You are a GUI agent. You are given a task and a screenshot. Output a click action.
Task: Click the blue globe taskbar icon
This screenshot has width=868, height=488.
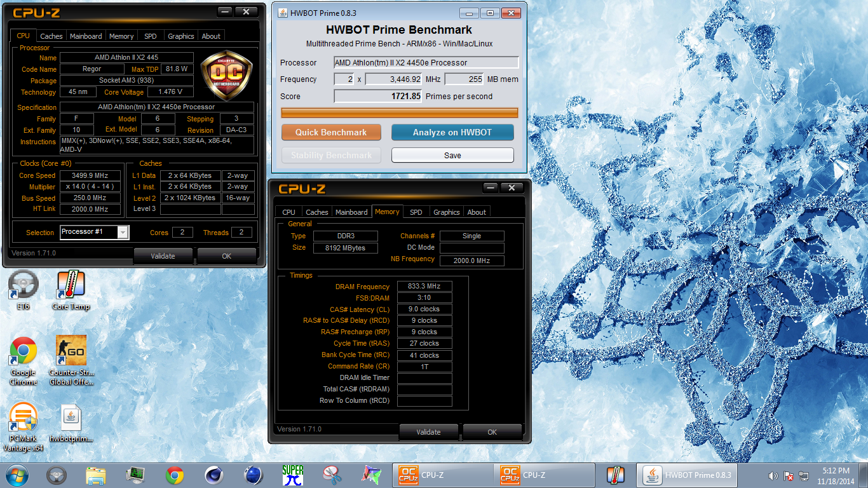[254, 475]
